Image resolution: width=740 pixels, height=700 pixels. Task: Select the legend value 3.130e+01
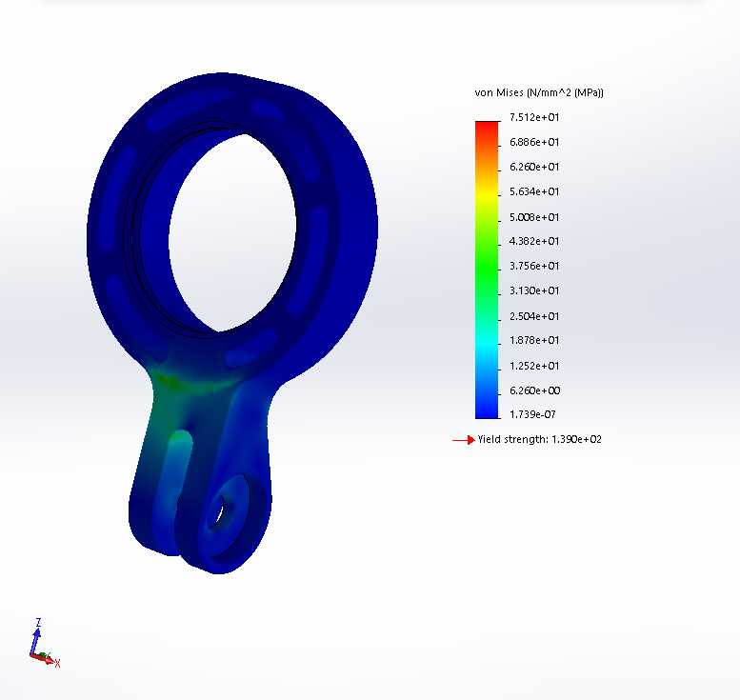[x=534, y=290]
